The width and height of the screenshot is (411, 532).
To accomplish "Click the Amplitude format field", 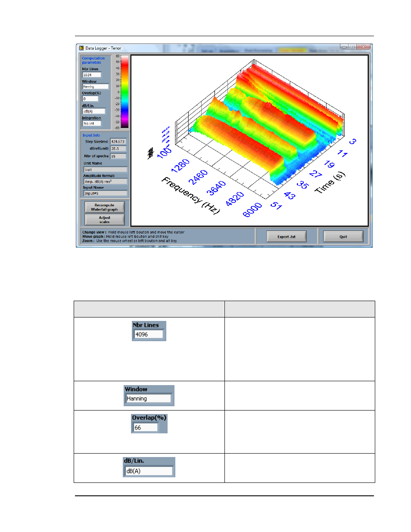I will (105, 182).
